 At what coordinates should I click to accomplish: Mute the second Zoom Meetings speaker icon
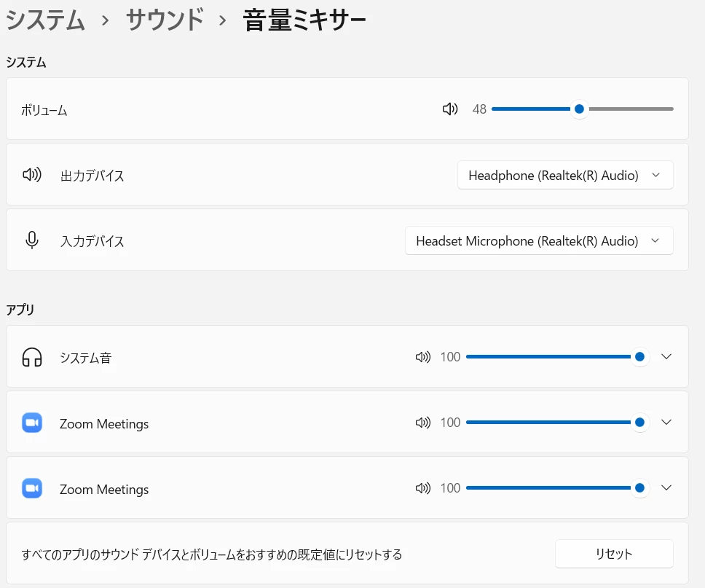click(x=422, y=488)
